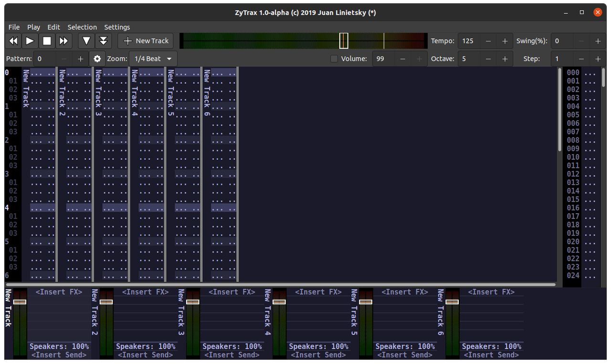The height and width of the screenshot is (364, 611).
Task: Click Insert FX on New Track 5
Action: (404, 292)
